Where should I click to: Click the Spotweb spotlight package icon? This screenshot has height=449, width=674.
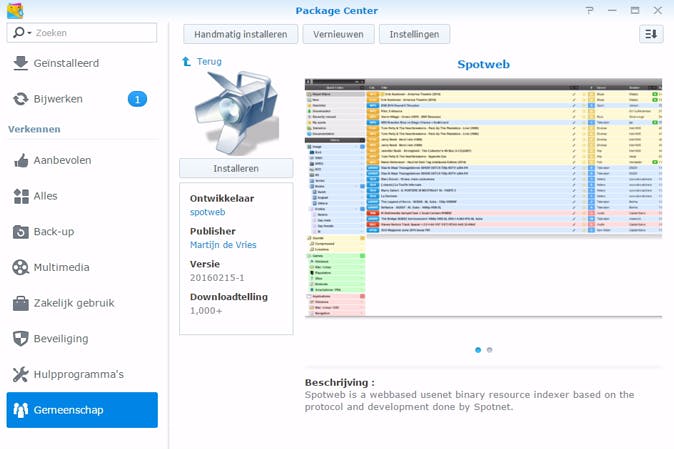(236, 112)
